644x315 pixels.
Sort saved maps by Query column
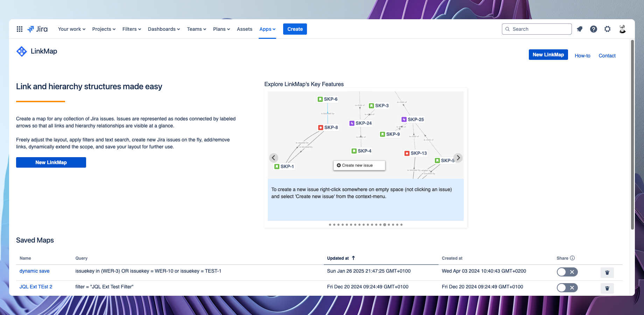(x=82, y=258)
